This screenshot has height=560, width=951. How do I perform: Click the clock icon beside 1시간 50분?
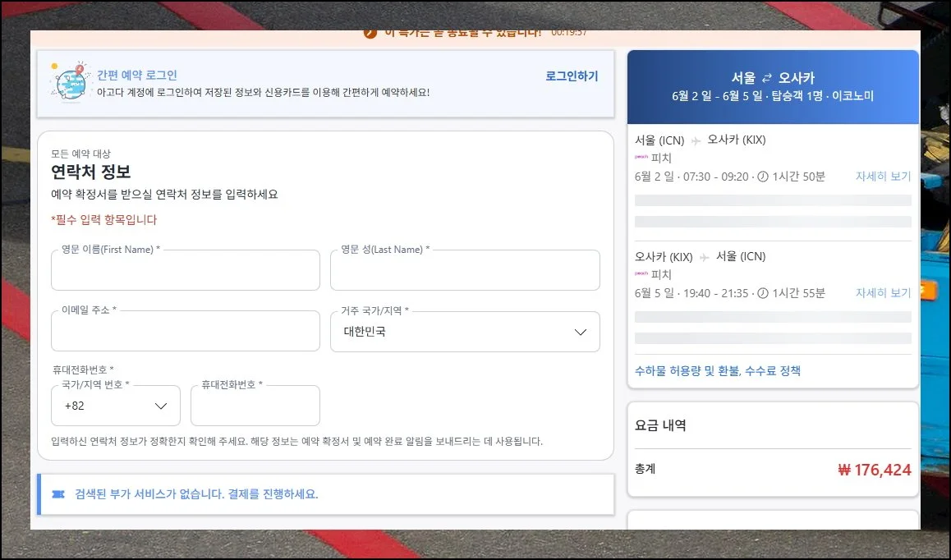(763, 177)
